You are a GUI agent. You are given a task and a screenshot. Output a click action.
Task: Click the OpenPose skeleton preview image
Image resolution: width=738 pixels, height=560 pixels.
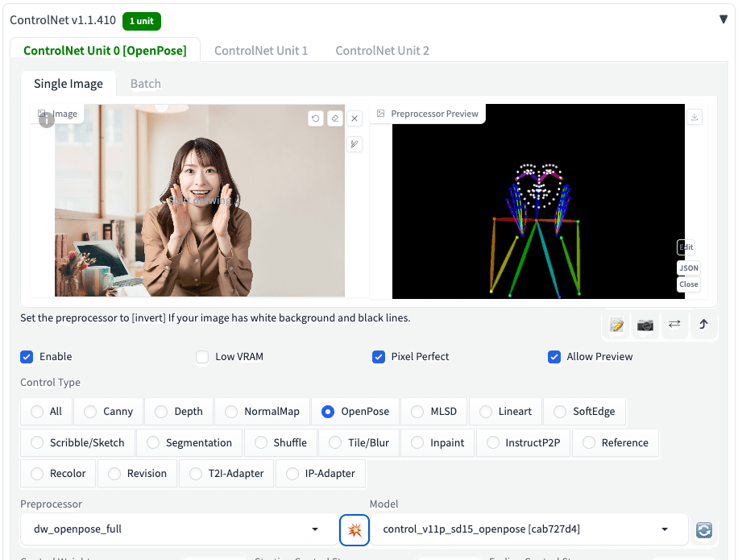pyautogui.click(x=538, y=201)
